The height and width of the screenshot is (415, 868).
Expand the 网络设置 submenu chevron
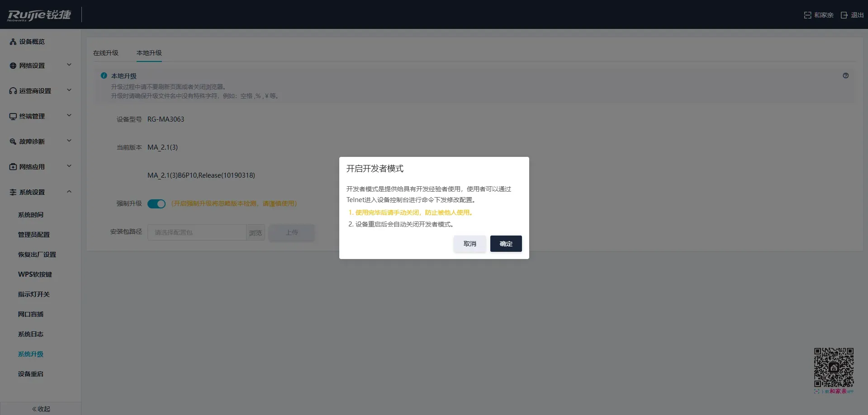tap(69, 65)
